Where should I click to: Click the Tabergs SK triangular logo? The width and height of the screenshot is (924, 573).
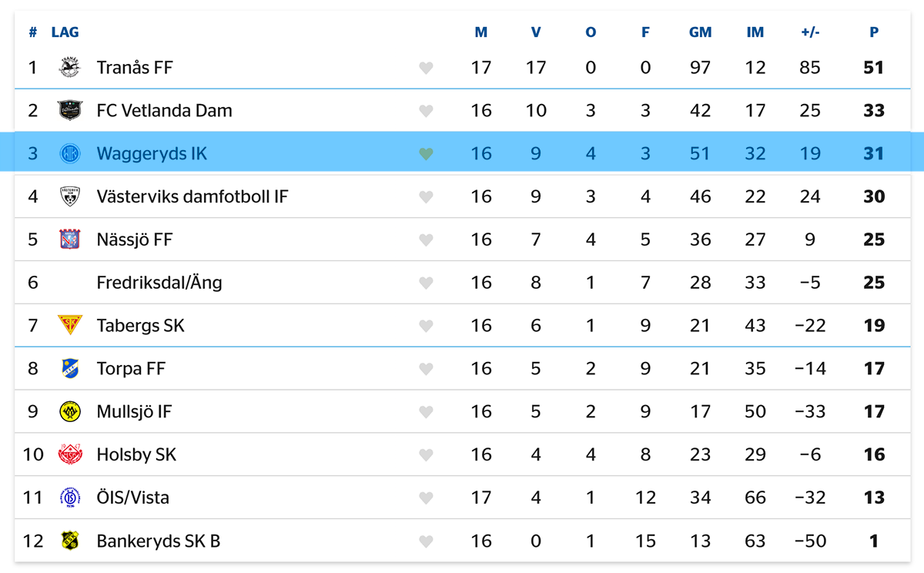69,325
